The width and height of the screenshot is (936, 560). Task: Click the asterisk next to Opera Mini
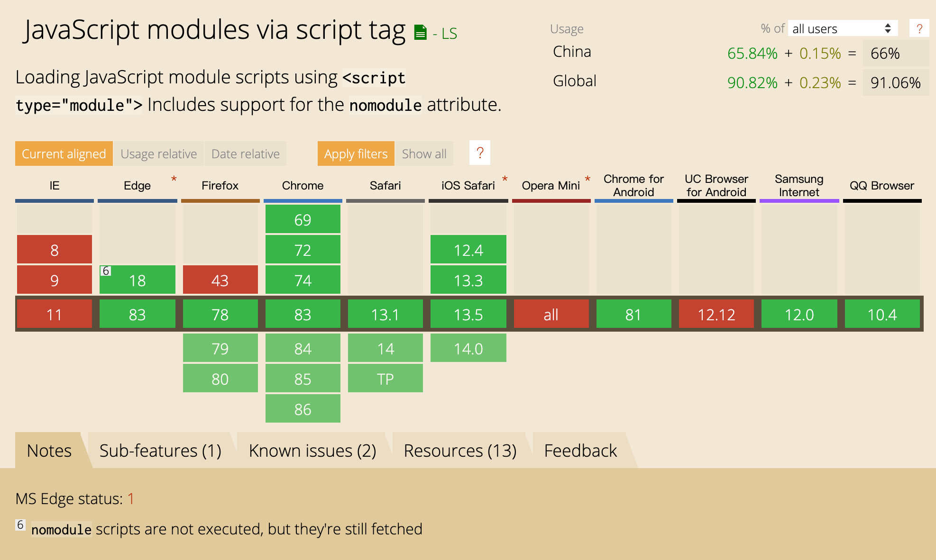587,179
